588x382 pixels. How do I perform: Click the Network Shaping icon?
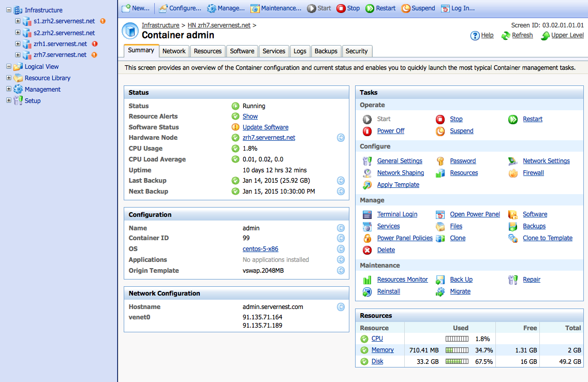tap(367, 173)
